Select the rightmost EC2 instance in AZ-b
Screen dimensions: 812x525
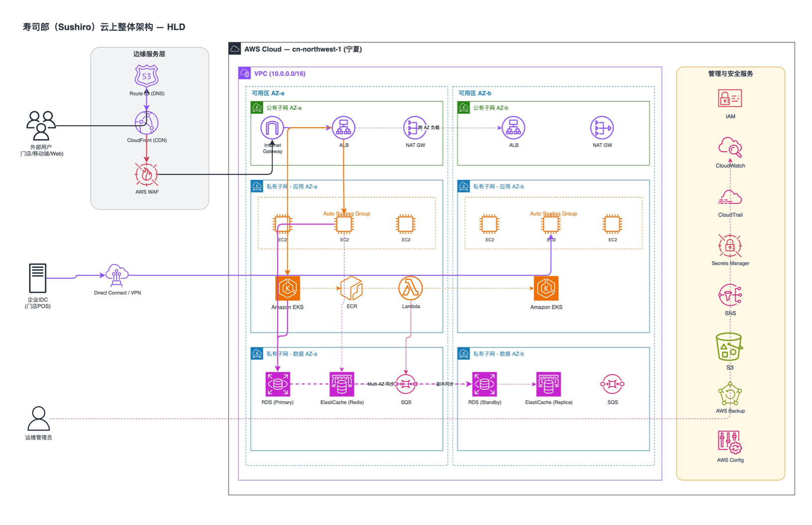click(x=612, y=224)
